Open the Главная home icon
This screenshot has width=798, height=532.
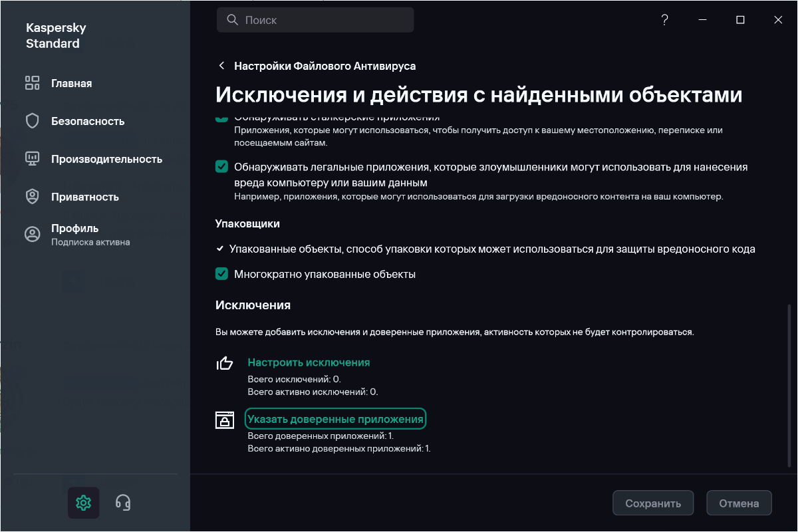click(x=33, y=83)
